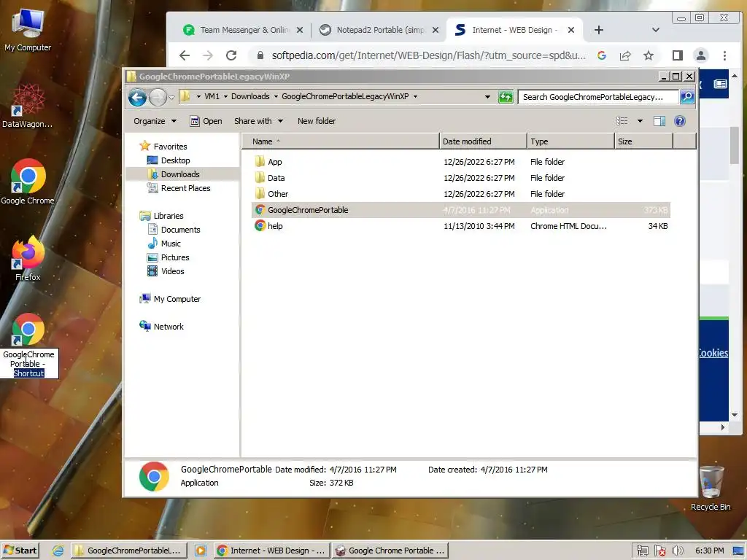Click the softpedia URL in address bar
Image resolution: width=747 pixels, height=560 pixels.
click(428, 55)
